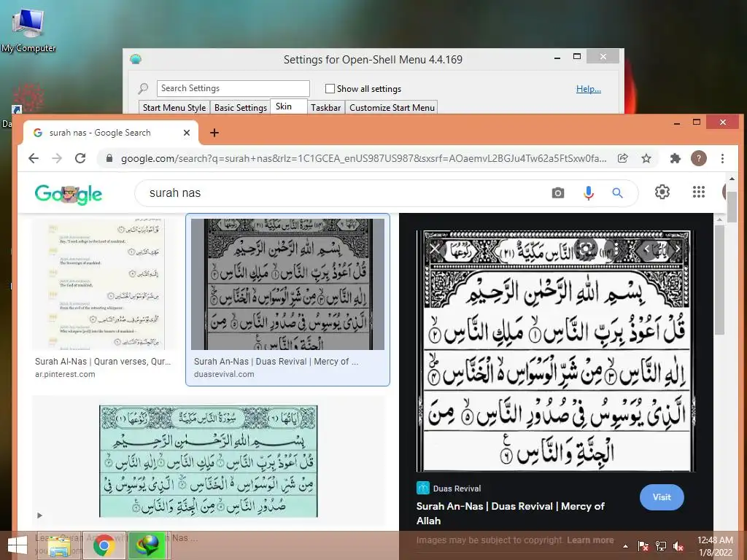
Task: Open the Google apps grid
Action: click(x=698, y=192)
